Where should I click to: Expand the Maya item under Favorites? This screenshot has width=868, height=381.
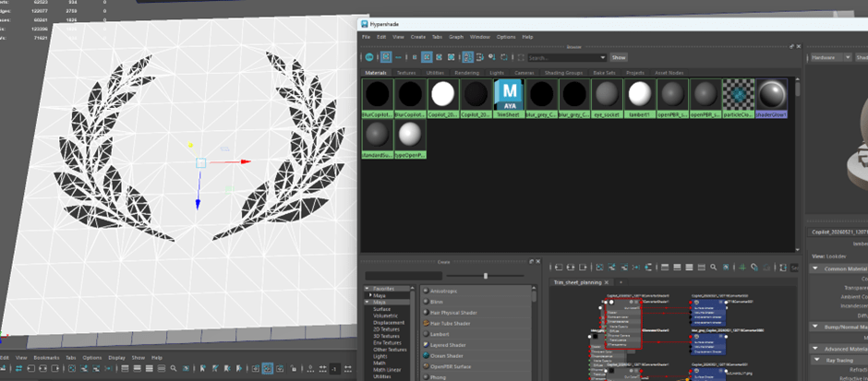click(x=370, y=296)
